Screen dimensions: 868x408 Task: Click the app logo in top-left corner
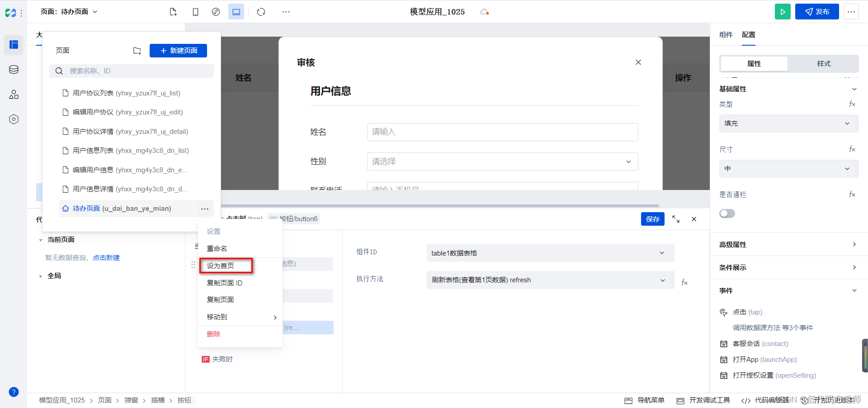[10, 13]
